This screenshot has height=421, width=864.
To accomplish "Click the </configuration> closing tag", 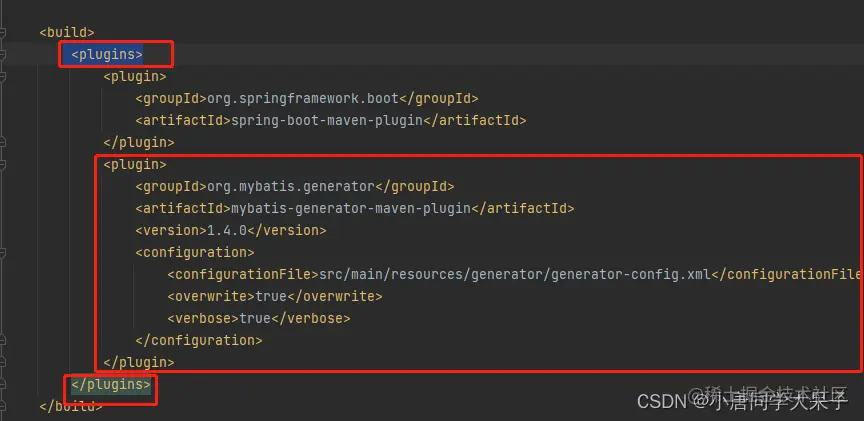I will [x=199, y=341].
